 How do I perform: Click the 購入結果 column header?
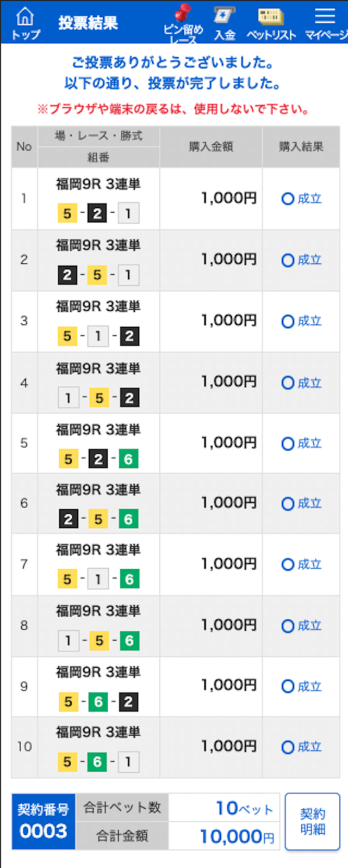tap(301, 146)
